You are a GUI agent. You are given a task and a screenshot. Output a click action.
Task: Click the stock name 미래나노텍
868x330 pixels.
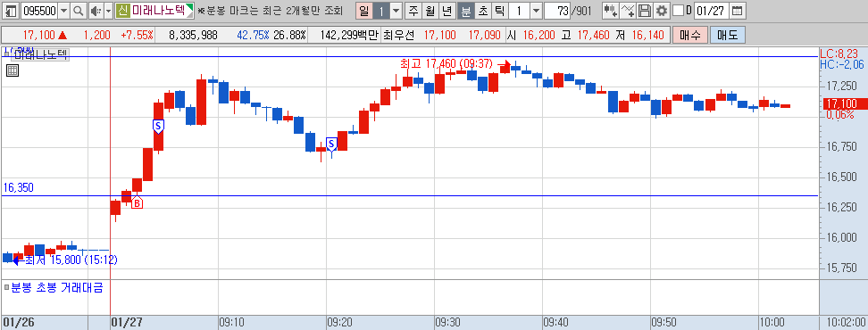158,11
